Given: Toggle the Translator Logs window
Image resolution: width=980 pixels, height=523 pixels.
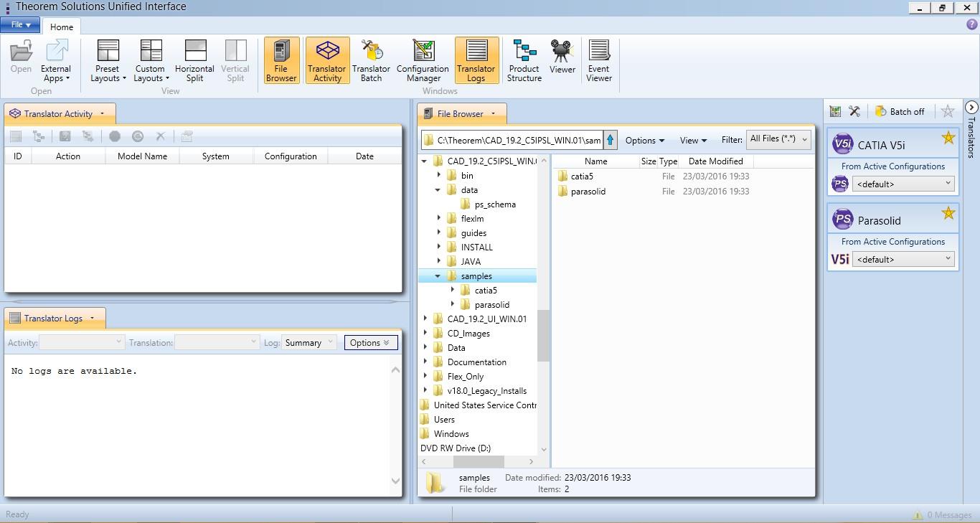Looking at the screenshot, I should pyautogui.click(x=476, y=61).
